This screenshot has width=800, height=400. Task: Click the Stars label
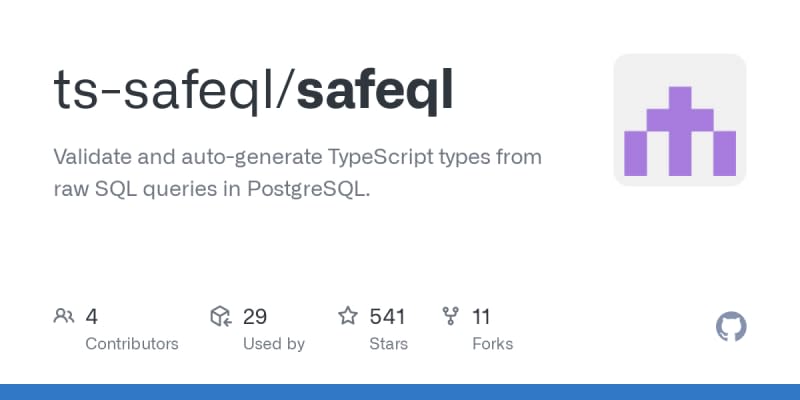point(388,343)
